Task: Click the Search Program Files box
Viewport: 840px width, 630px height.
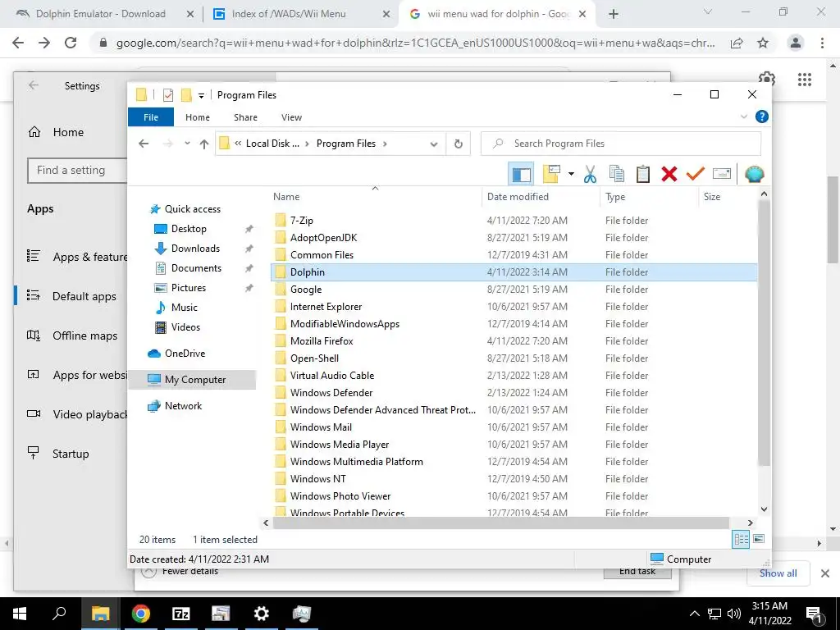Action: [621, 144]
